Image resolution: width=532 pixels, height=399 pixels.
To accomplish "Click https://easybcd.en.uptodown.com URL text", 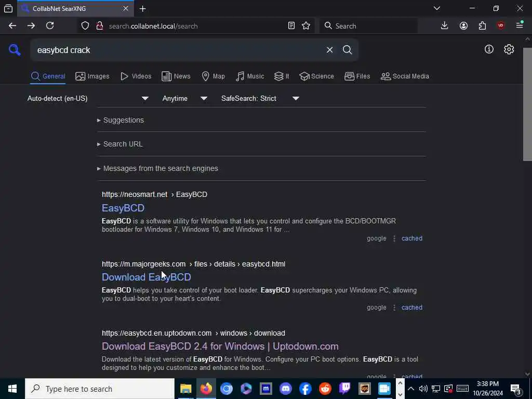I will (x=157, y=333).
